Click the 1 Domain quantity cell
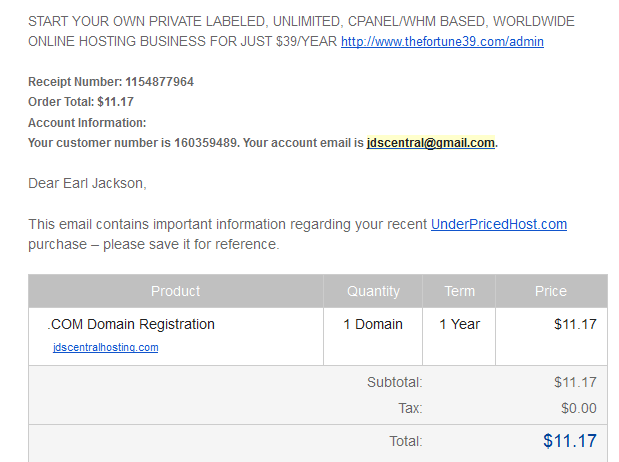This screenshot has width=619, height=462. pyautogui.click(x=373, y=324)
